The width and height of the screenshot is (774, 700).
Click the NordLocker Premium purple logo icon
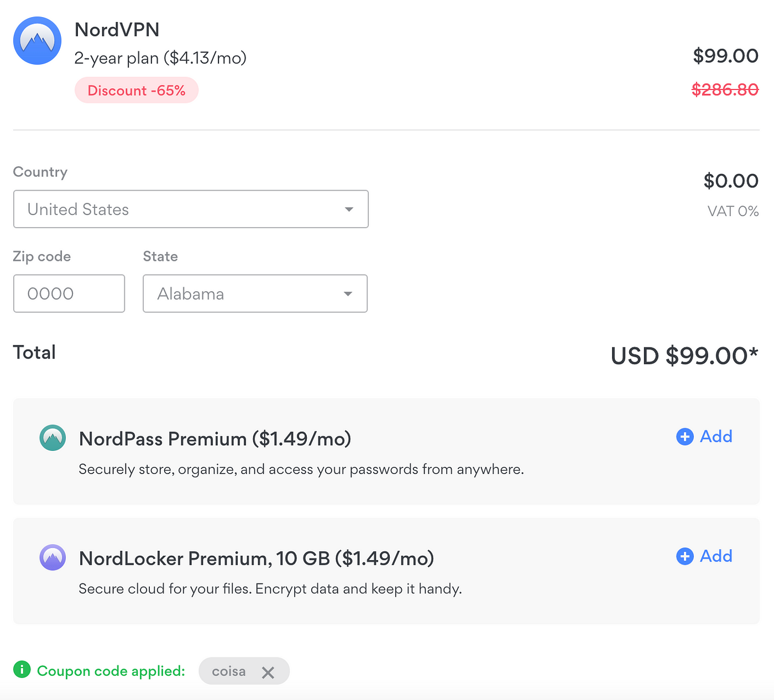53,557
